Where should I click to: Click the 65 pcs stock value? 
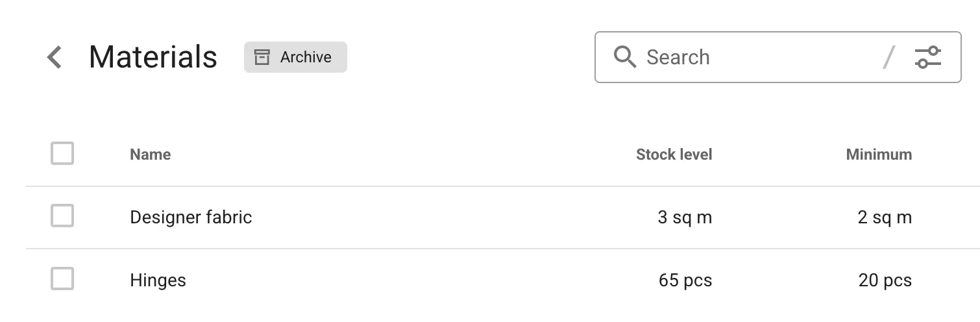pos(685,280)
